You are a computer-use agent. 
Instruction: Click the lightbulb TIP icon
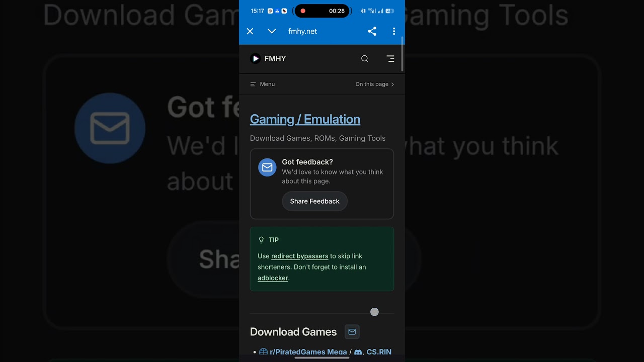point(261,240)
